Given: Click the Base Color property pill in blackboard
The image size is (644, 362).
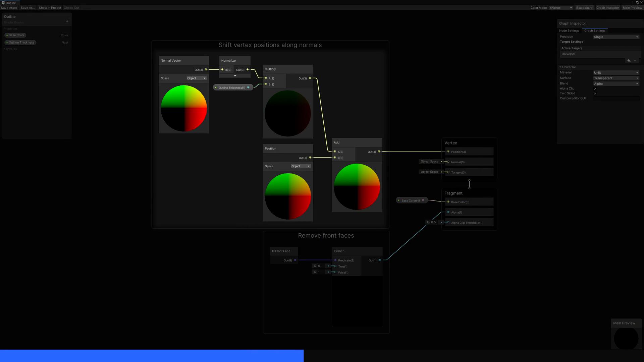Looking at the screenshot, I should click(x=16, y=35).
